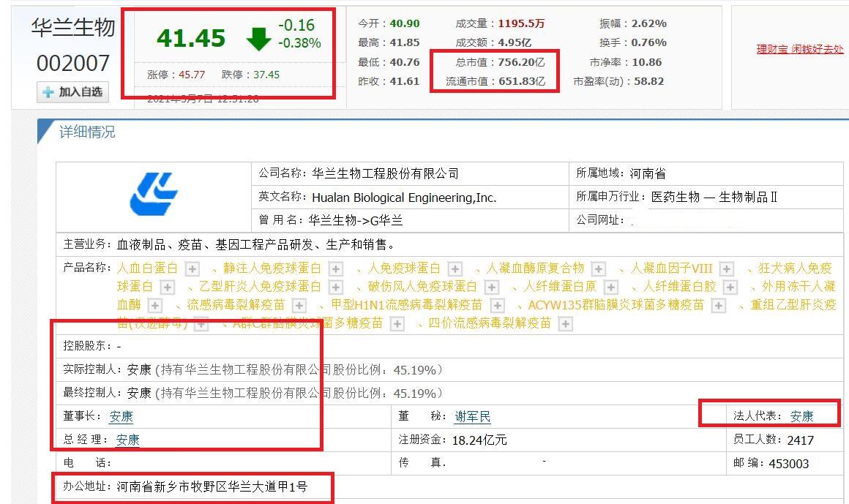Screen dimensions: 849x504
Task: Click the 加入自选 button
Action: pos(73,92)
